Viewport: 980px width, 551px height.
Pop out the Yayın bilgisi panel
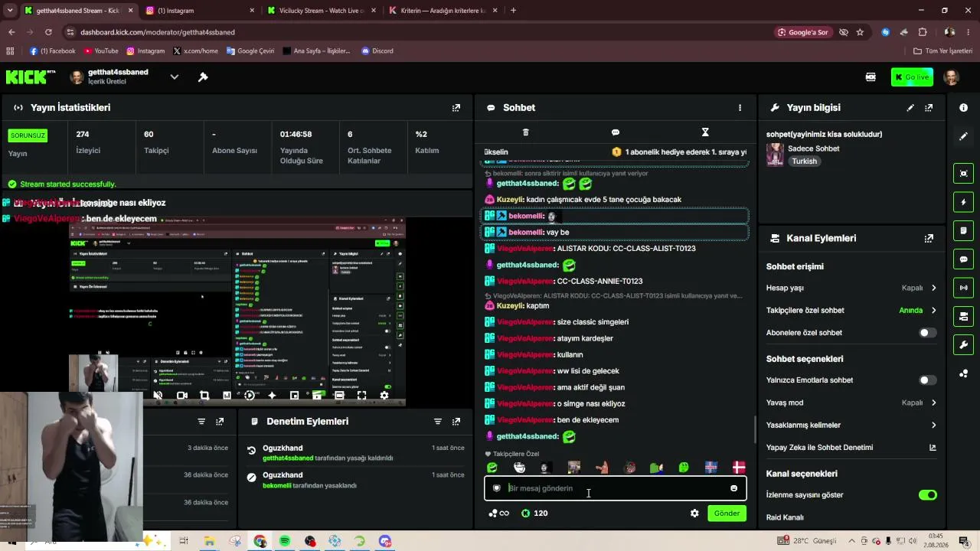click(x=929, y=108)
